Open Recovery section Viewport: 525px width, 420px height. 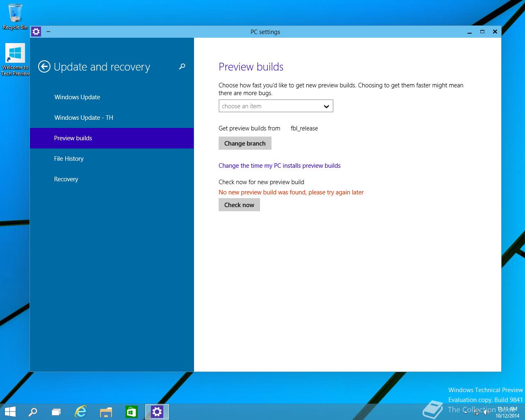112,179
